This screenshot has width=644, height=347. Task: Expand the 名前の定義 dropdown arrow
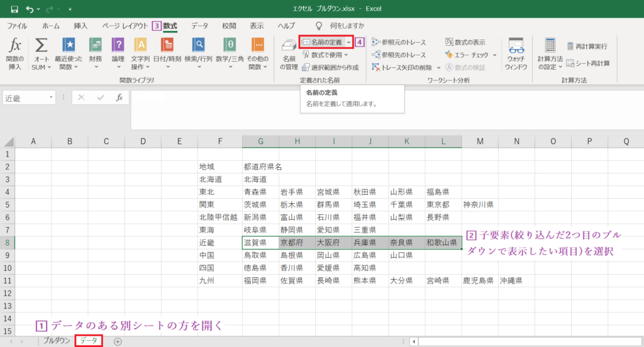pyautogui.click(x=348, y=42)
